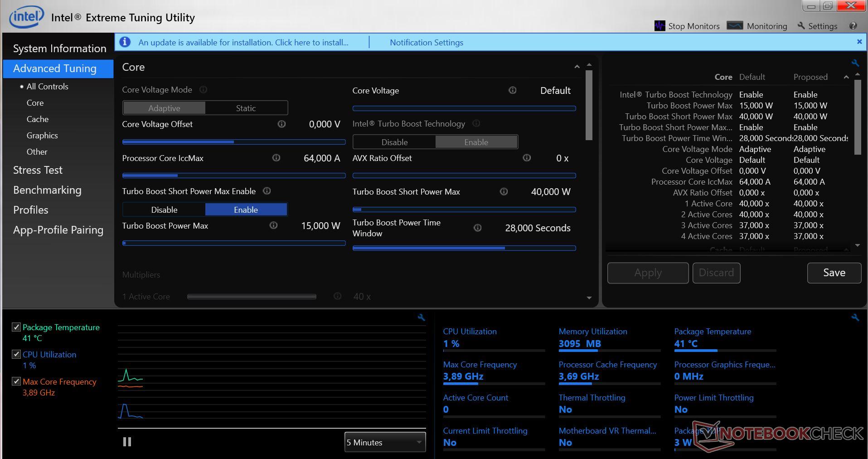This screenshot has width=868, height=459.
Task: Toggle the CPU Utilization checkbox
Action: (16, 354)
